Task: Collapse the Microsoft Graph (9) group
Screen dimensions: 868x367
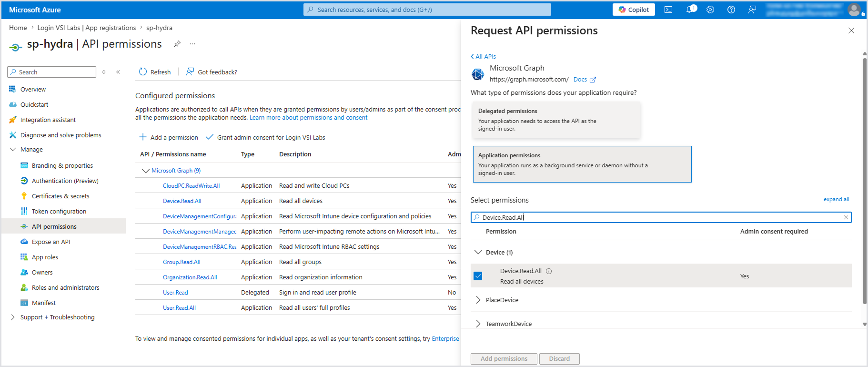Action: click(146, 171)
